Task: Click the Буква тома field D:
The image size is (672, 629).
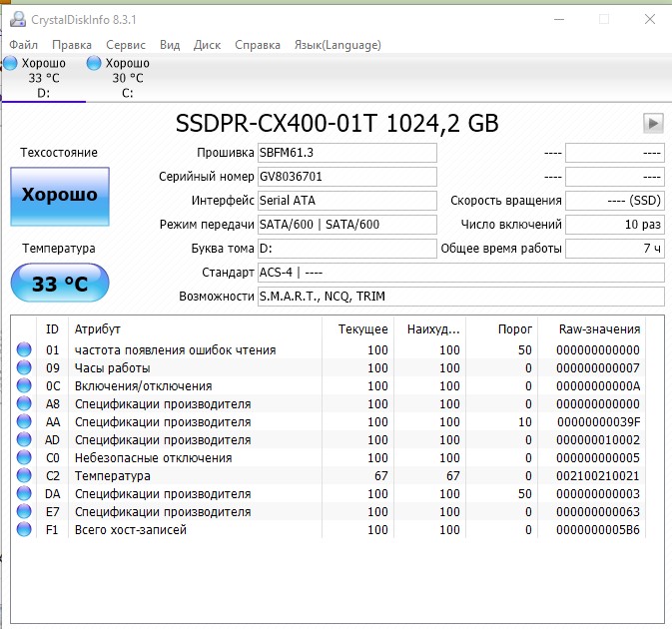Action: [347, 249]
